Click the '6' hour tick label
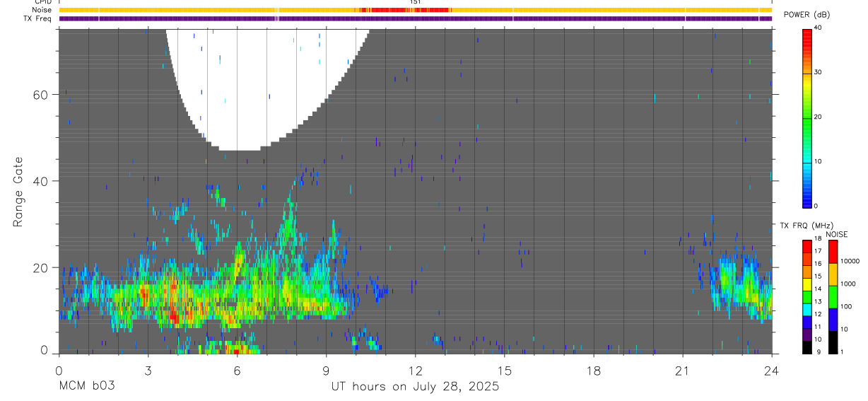The height and width of the screenshot is (401, 868). tap(237, 371)
